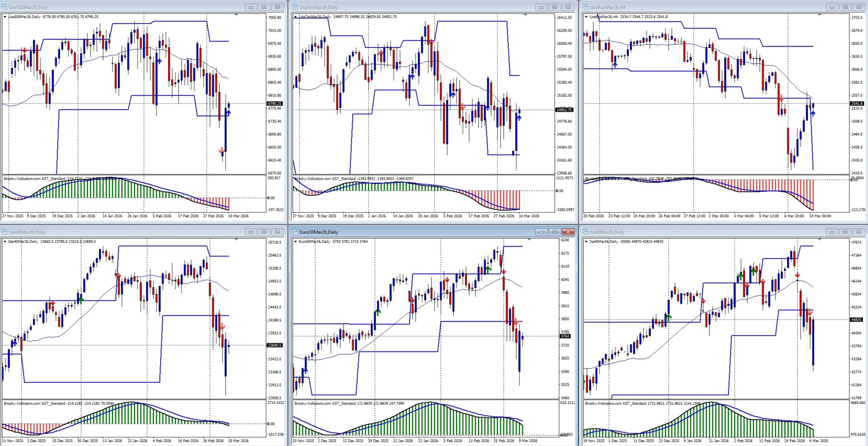Expand one-click trading arrow on Ita40Mar26 chart
Image resolution: width=868 pixels, height=446 pixels.
tap(586, 242)
